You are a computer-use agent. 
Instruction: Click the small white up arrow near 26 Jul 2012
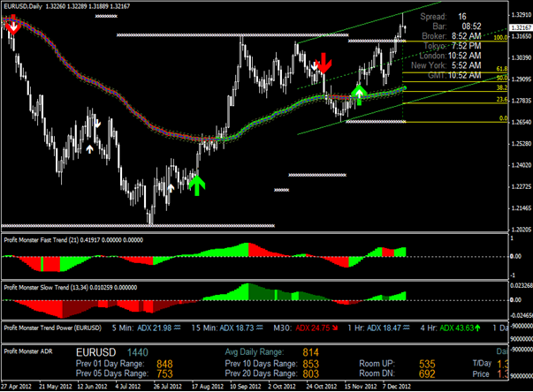coord(171,188)
